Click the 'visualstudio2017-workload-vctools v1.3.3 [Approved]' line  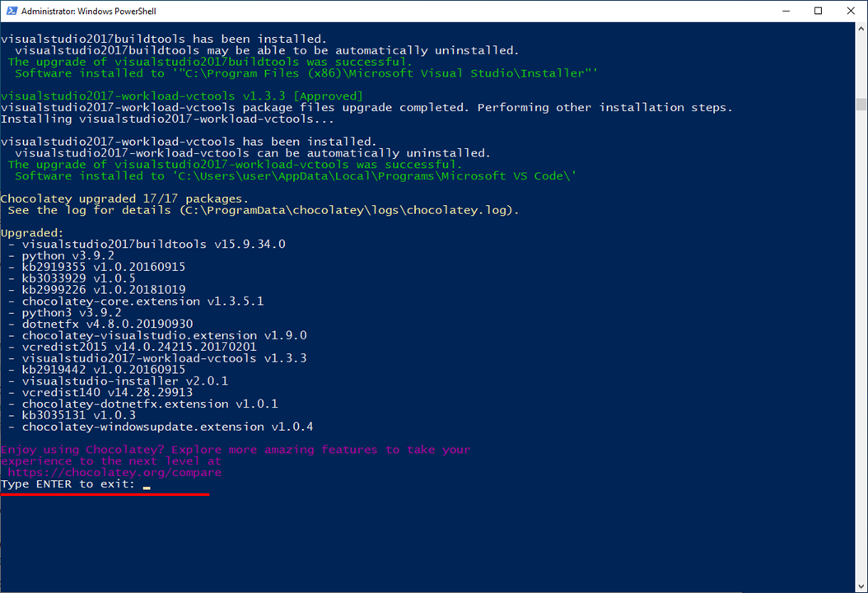point(182,96)
